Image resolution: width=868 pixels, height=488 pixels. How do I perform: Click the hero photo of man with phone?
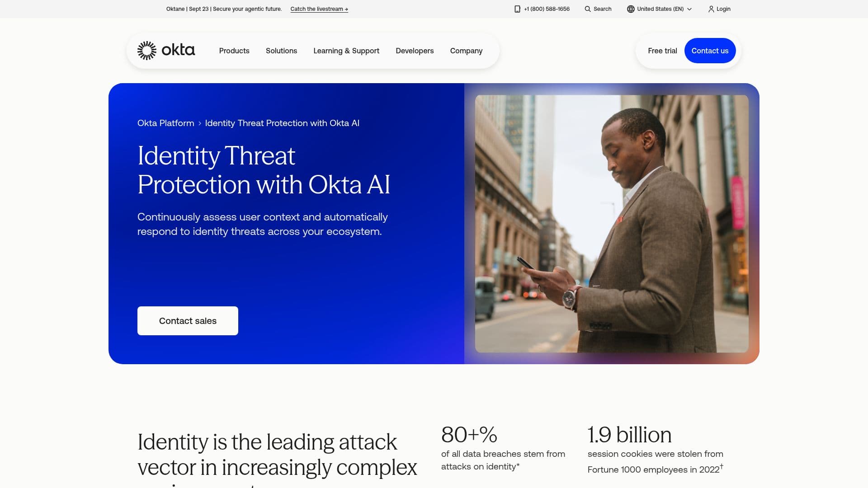point(612,224)
